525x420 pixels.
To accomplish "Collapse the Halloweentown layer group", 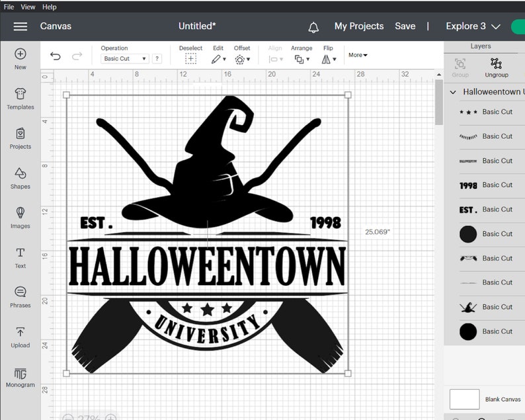I will click(453, 92).
